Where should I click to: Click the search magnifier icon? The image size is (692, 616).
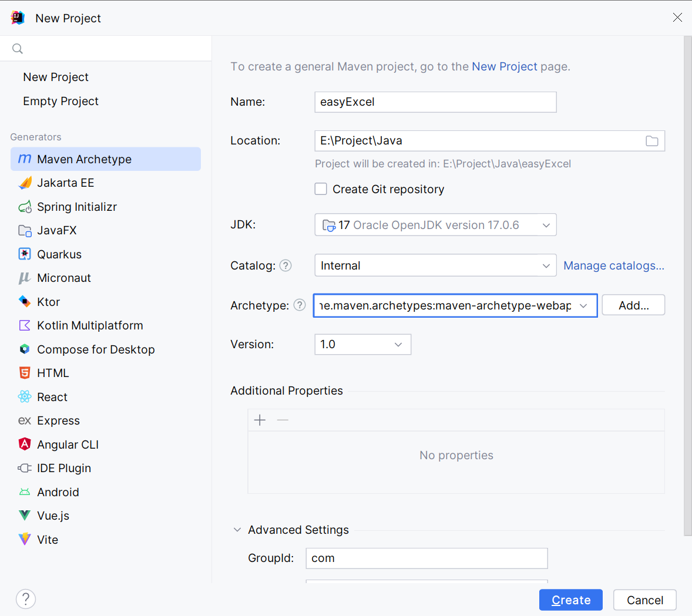click(x=17, y=49)
